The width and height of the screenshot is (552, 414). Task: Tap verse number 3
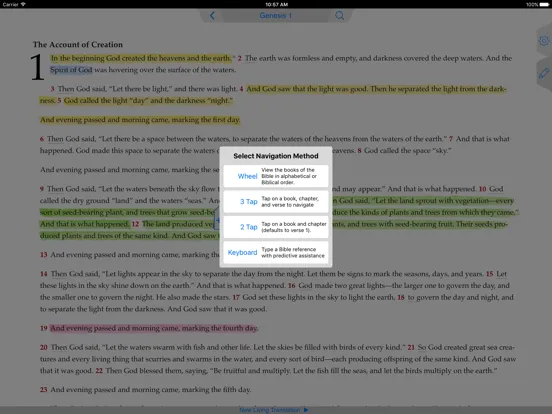(x=52, y=89)
